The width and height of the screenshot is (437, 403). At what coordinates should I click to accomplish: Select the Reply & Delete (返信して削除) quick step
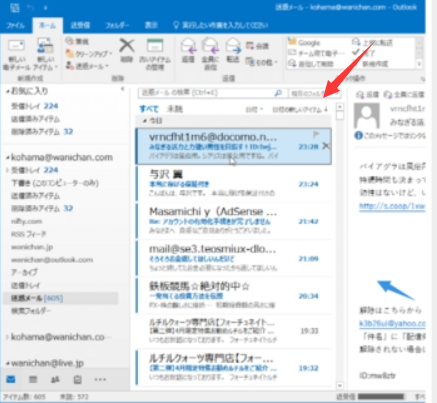click(311, 63)
